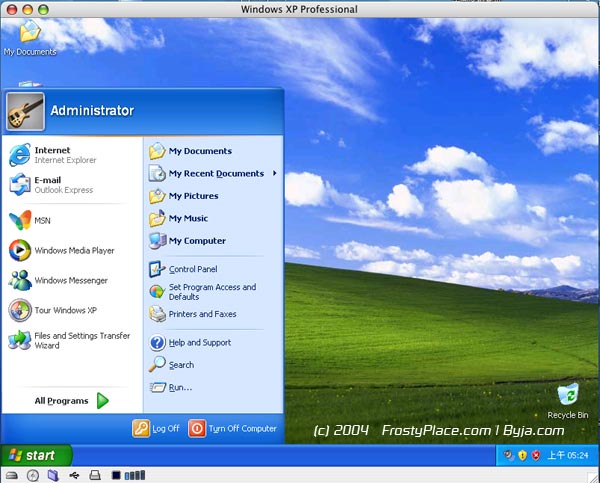Open My Music folder
The height and width of the screenshot is (483, 600).
point(178,218)
